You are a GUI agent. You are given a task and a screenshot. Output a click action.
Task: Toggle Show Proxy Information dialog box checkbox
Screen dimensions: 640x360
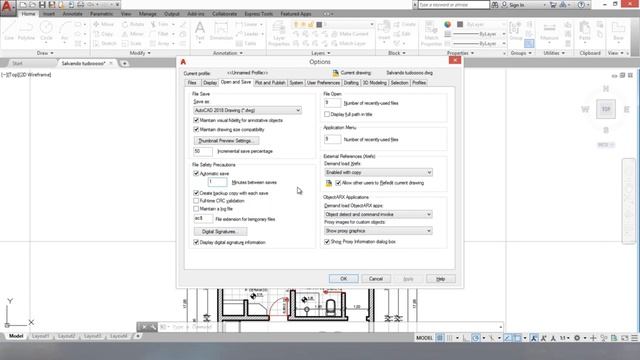tap(327, 242)
